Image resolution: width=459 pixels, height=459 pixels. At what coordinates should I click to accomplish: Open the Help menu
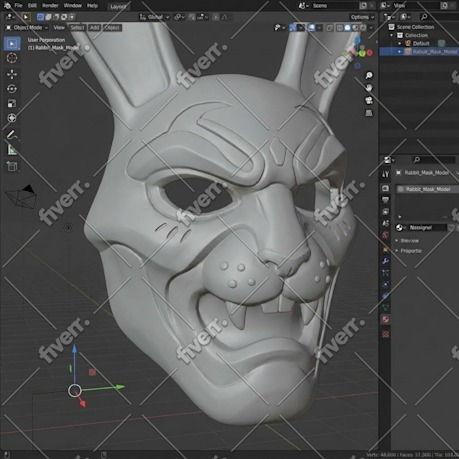point(92,5)
